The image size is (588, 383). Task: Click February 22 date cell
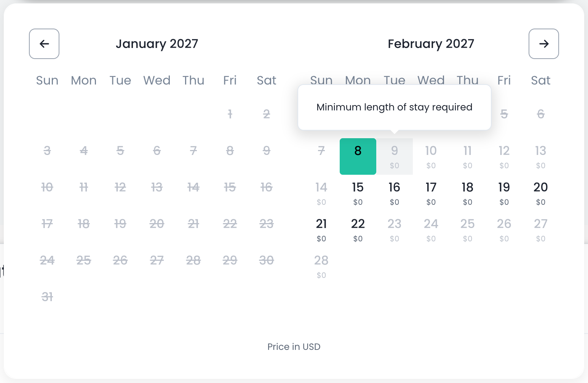(x=358, y=229)
